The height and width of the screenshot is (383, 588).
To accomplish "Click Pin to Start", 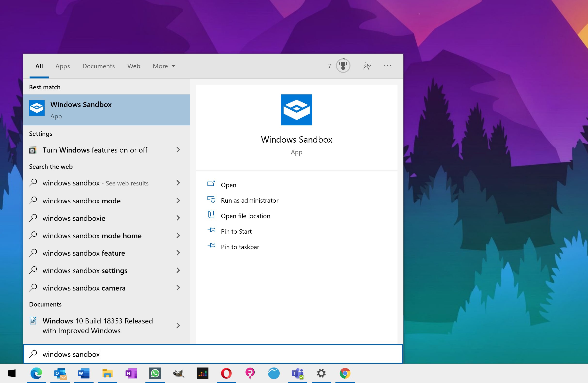I will [x=236, y=231].
